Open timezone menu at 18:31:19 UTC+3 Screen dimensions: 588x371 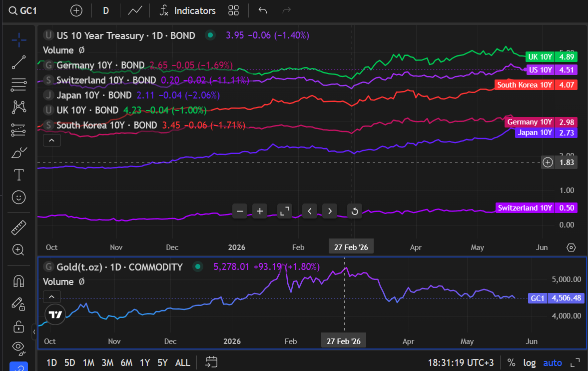pyautogui.click(x=461, y=362)
